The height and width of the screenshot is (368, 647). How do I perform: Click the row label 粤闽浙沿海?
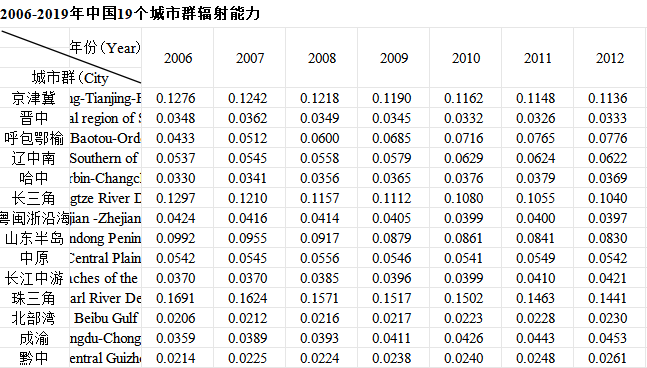click(x=35, y=218)
